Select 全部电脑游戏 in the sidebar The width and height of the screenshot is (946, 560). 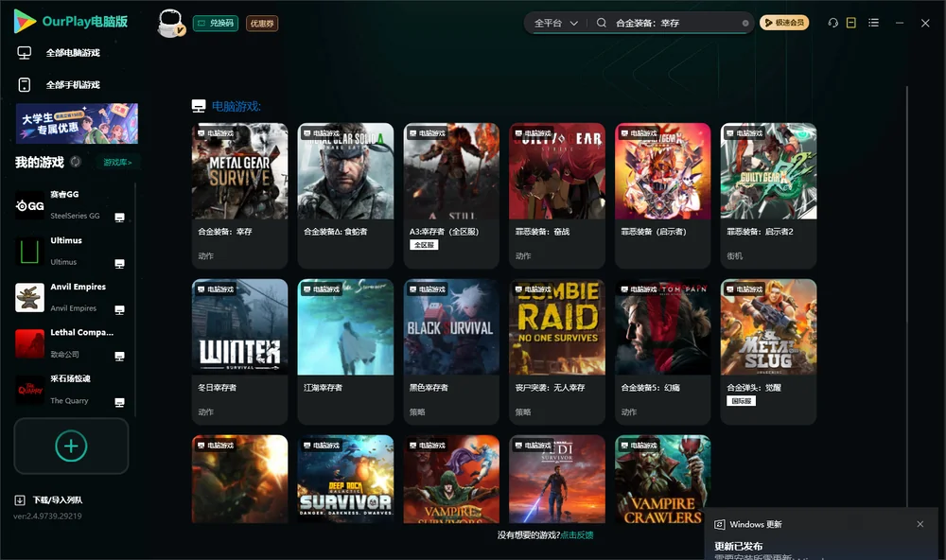click(x=73, y=53)
